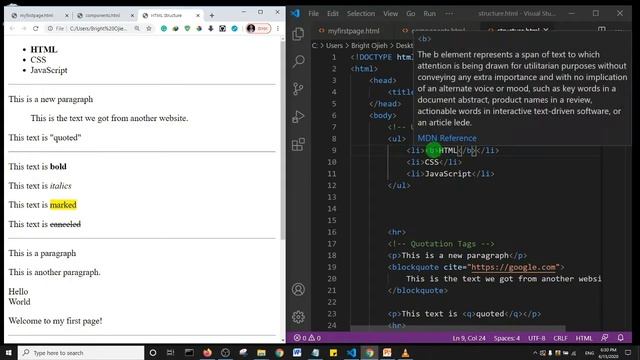Open the Cortana circle on taskbar

153,353
